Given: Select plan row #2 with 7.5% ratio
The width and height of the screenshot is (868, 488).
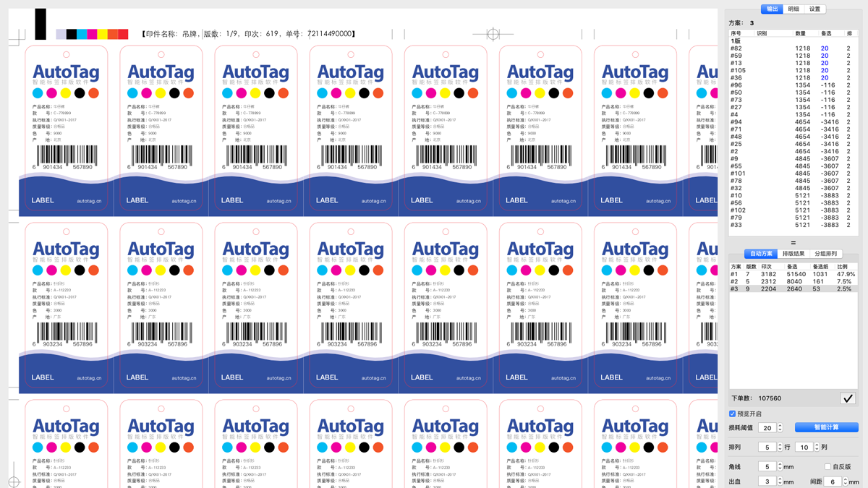Looking at the screenshot, I should (x=793, y=282).
